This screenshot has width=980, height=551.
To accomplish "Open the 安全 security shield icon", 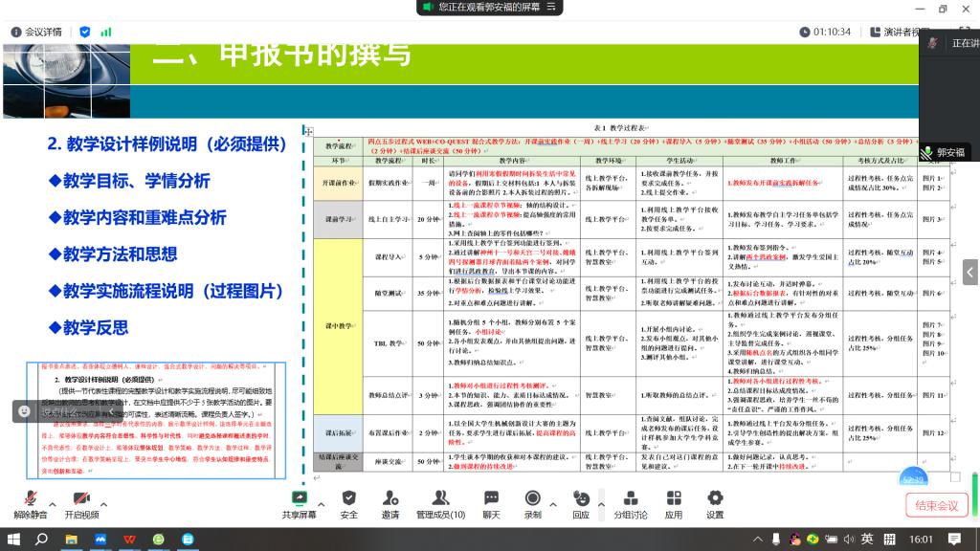I will pos(349,503).
